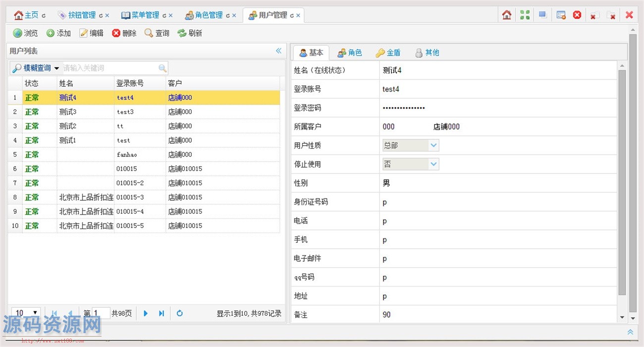This screenshot has height=347, width=644.
Task: Go to next page of user list
Action: pyautogui.click(x=146, y=313)
